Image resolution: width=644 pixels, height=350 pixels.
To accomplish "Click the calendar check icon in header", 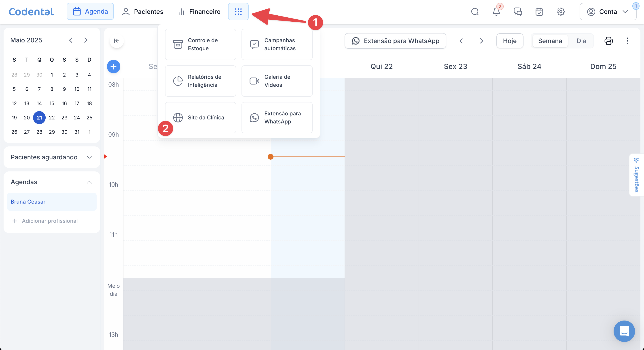I will click(x=539, y=11).
